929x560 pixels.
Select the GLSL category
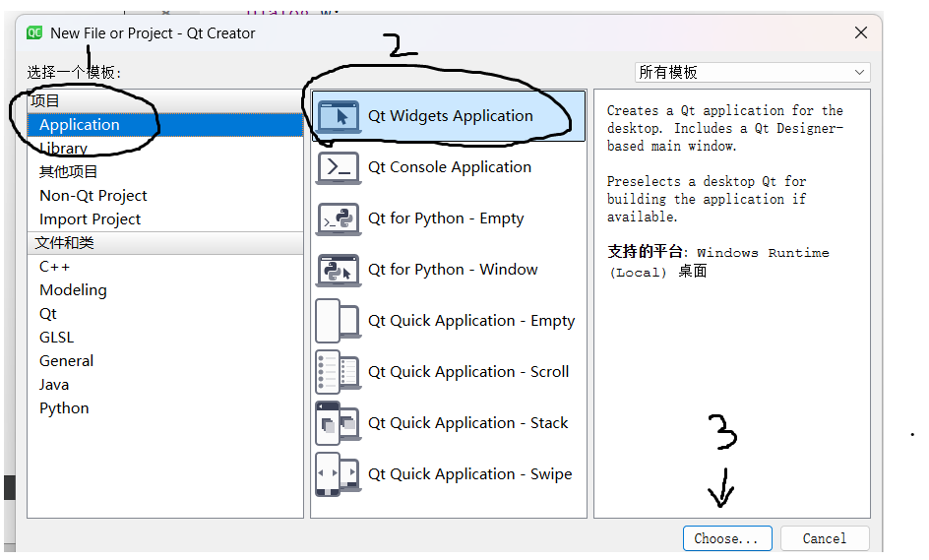coord(165,338)
